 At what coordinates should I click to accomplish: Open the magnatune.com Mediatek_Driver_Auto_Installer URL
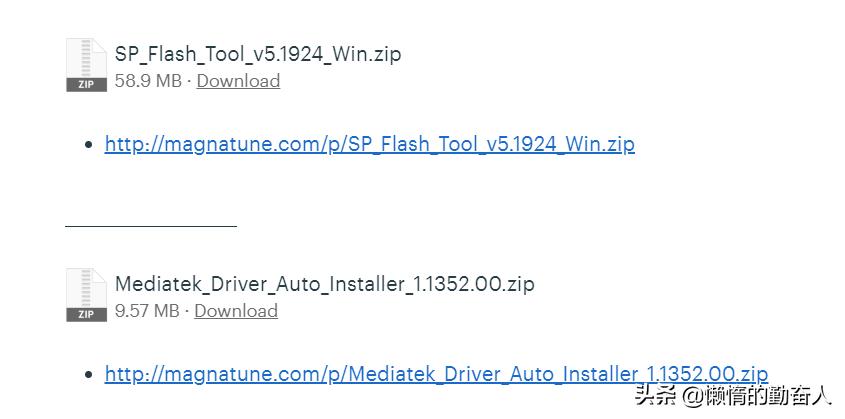click(436, 374)
